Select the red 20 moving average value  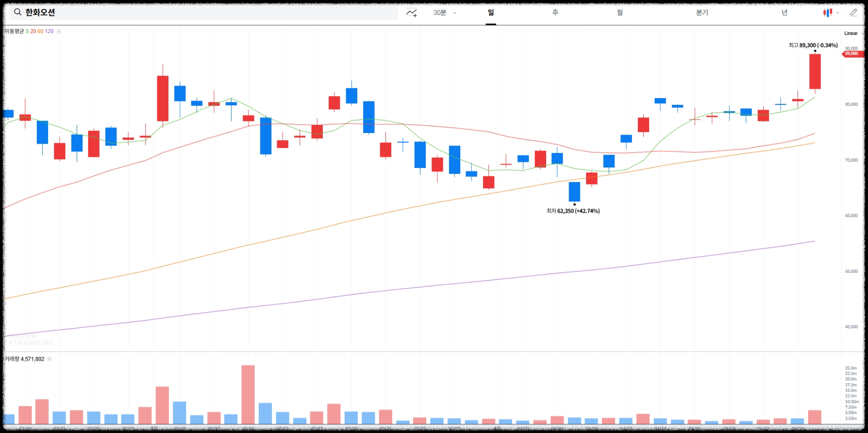tap(33, 31)
